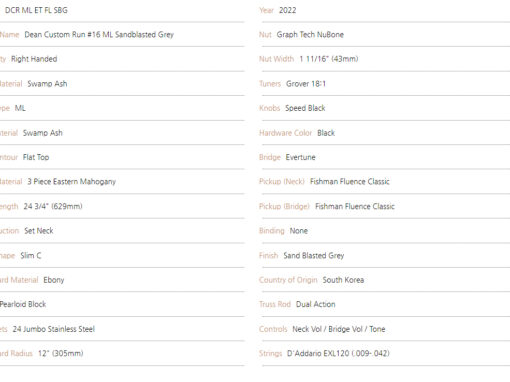Click the Ebony fretboard material value
Viewport: 510px width, 382px height.
(54, 280)
